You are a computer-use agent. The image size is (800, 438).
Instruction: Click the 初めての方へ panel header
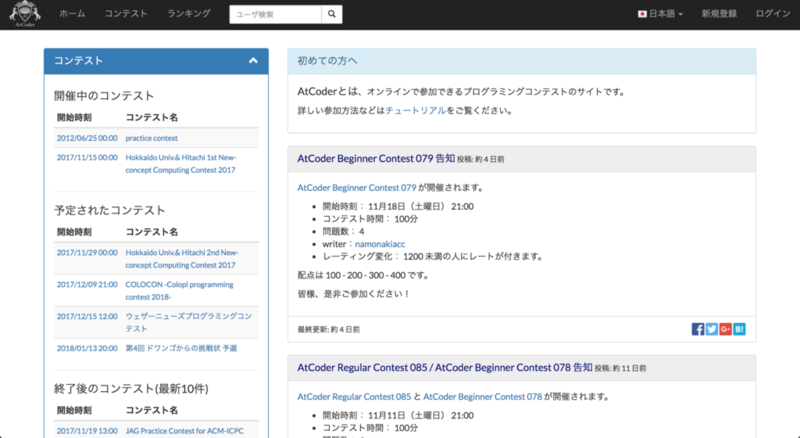521,61
